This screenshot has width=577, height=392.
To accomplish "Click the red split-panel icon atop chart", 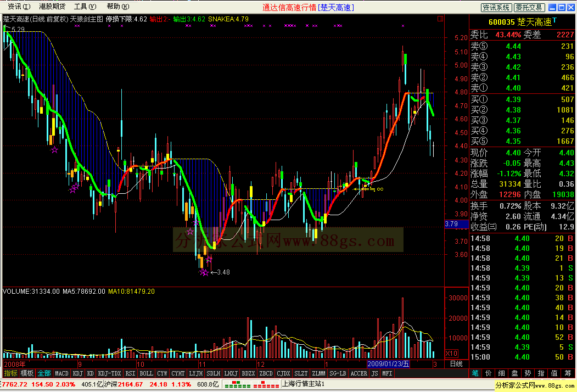I will 440,19.
